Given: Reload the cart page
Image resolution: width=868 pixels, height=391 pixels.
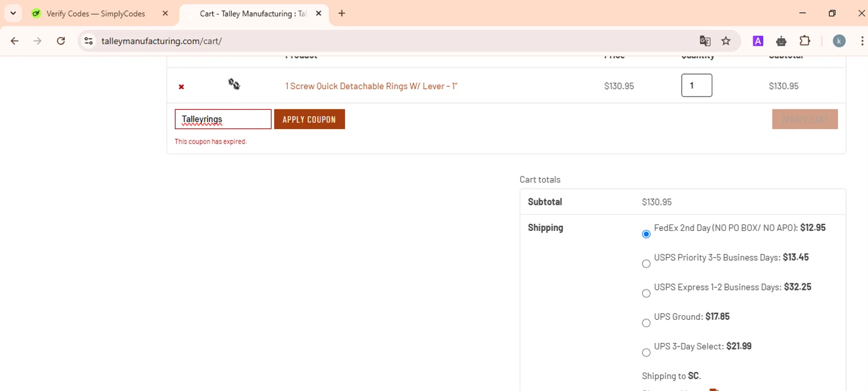Looking at the screenshot, I should 61,40.
